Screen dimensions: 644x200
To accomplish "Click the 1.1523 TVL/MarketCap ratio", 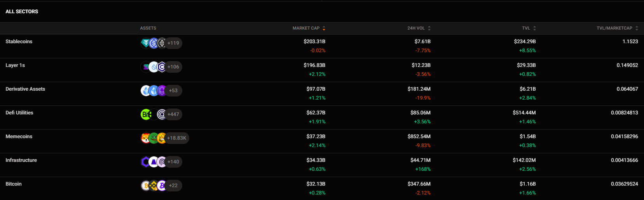I will (x=630, y=42).
